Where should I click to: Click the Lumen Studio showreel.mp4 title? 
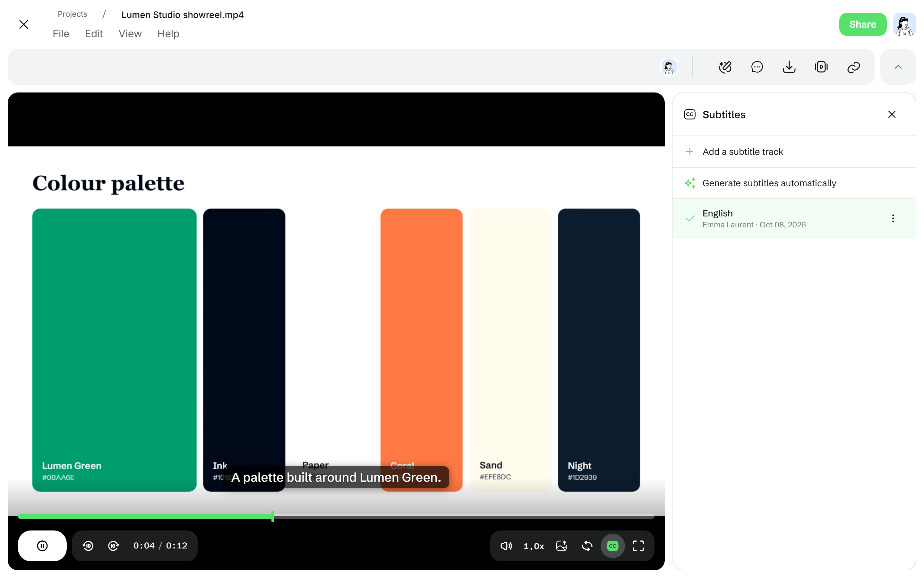point(183,14)
